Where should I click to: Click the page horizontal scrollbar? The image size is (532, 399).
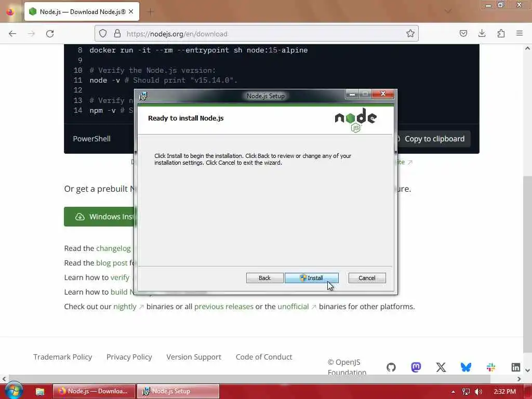click(249, 378)
